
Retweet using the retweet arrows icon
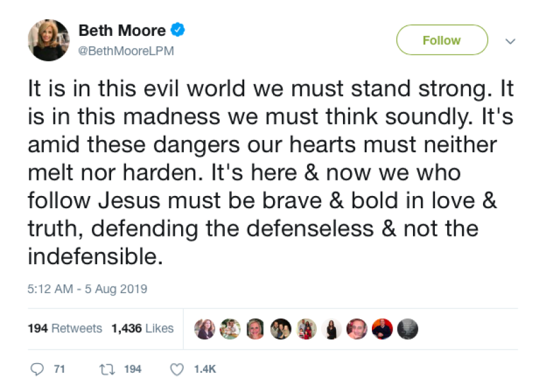tap(106, 369)
